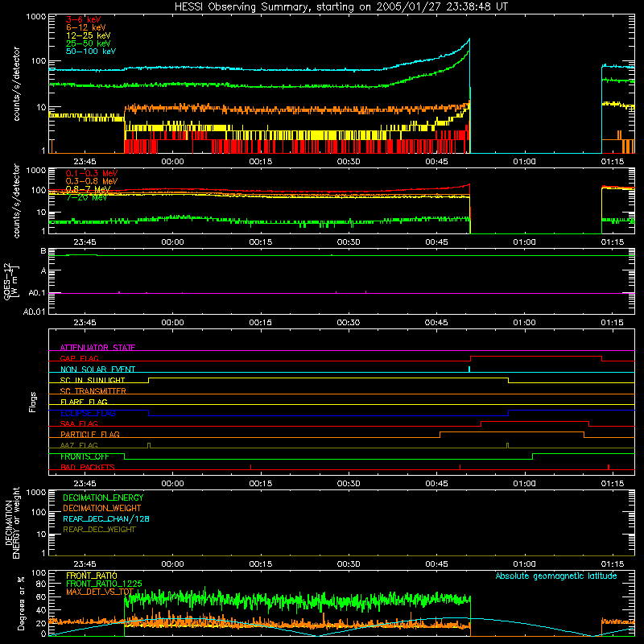Click the 0.1-0.3 MeV legend entry
Viewport: 644px width, 644px height.
pyautogui.click(x=92, y=173)
